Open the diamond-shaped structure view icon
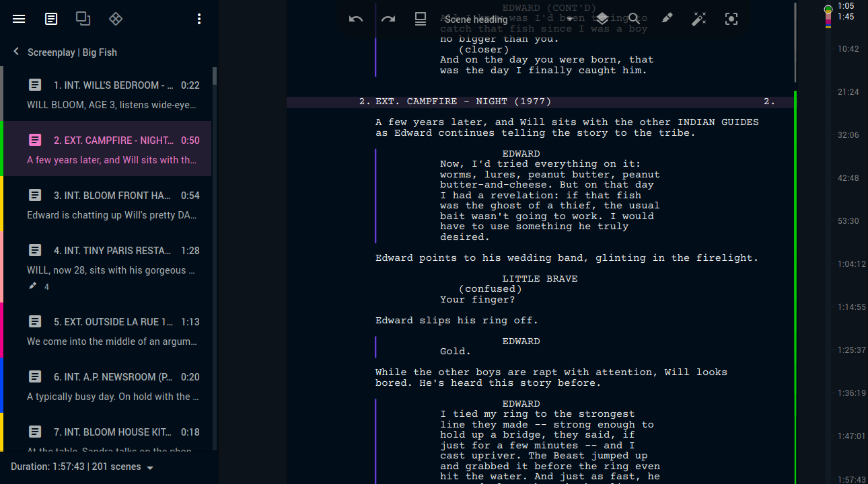Image resolution: width=868 pixels, height=484 pixels. point(116,19)
